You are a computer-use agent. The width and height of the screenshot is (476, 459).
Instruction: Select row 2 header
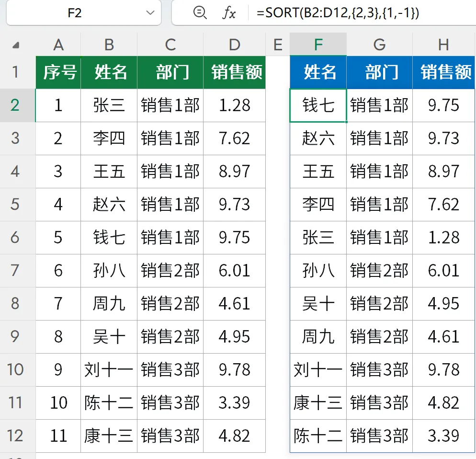click(x=15, y=105)
